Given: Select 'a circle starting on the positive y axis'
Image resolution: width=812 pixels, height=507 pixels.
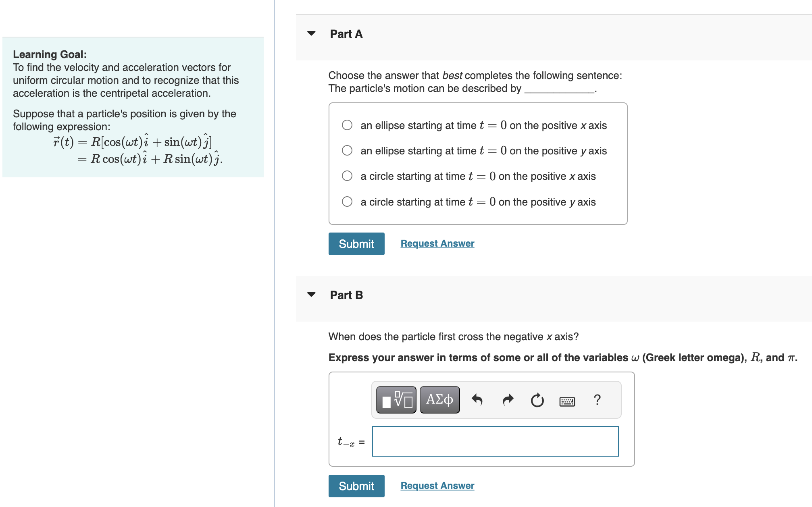Looking at the screenshot, I should click(347, 202).
